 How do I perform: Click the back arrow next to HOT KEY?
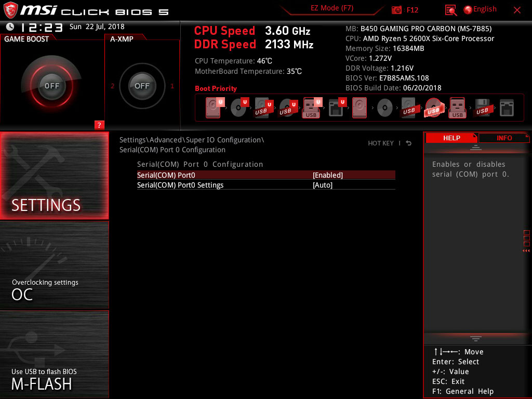[x=409, y=143]
